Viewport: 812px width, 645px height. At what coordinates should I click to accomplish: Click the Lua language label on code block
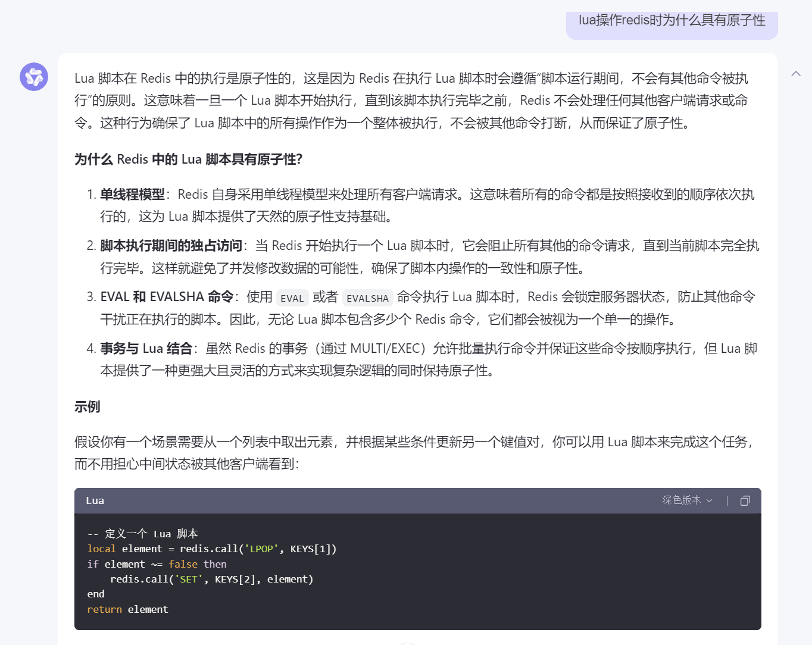[95, 500]
